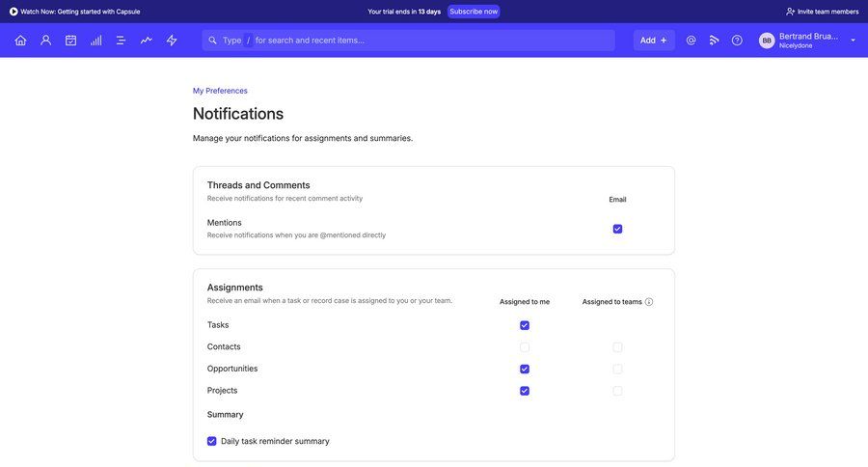Open People & Organizations contacts icon
The height and width of the screenshot is (467, 868).
click(45, 41)
